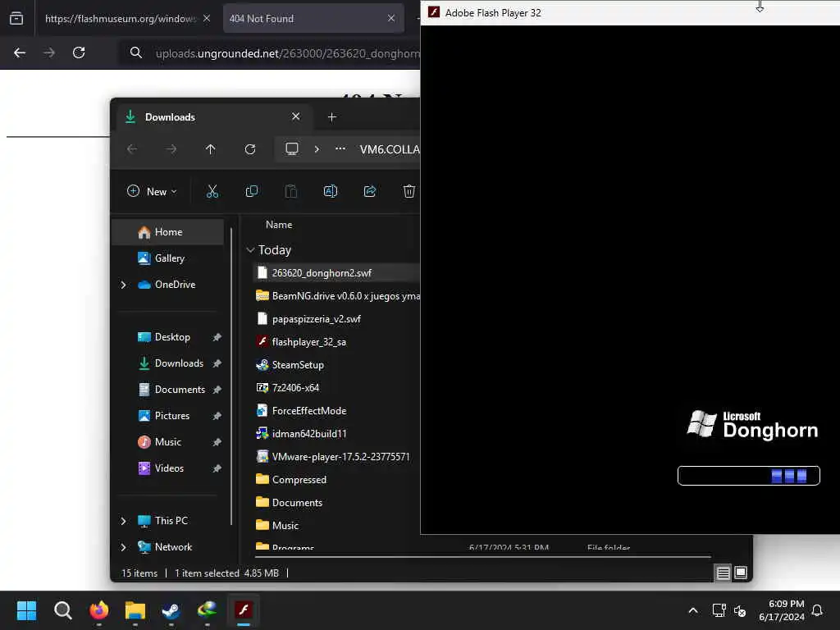Image resolution: width=840 pixels, height=630 pixels.
Task: Show hidden system tray icons
Action: 692,610
